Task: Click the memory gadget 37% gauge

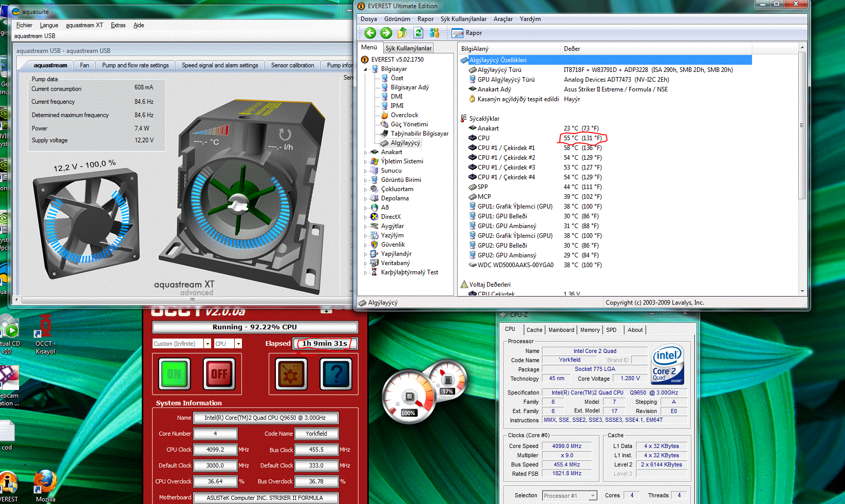Action: pyautogui.click(x=448, y=379)
